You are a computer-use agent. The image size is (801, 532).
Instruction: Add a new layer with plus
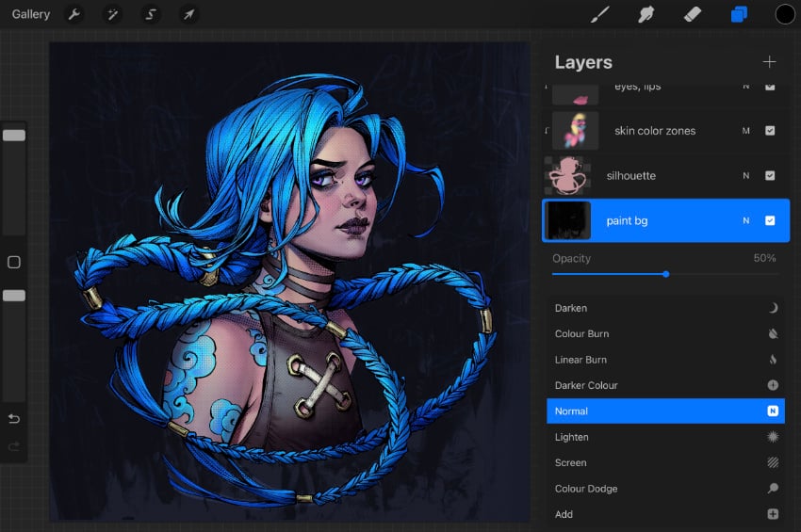pos(769,62)
